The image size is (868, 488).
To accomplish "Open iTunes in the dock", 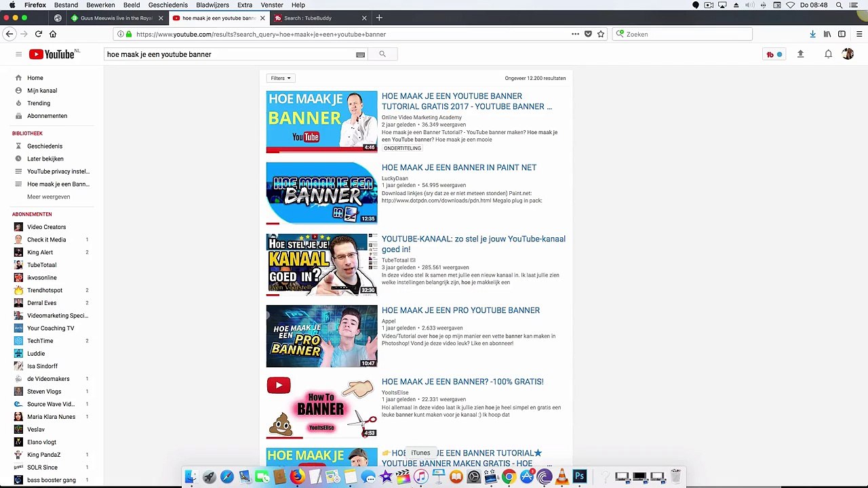I will click(x=420, y=477).
